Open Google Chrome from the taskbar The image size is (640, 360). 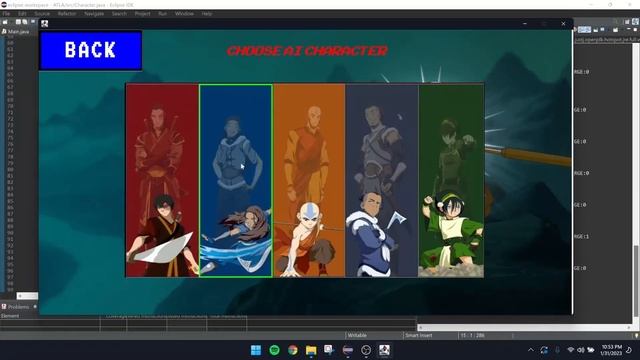(x=293, y=350)
